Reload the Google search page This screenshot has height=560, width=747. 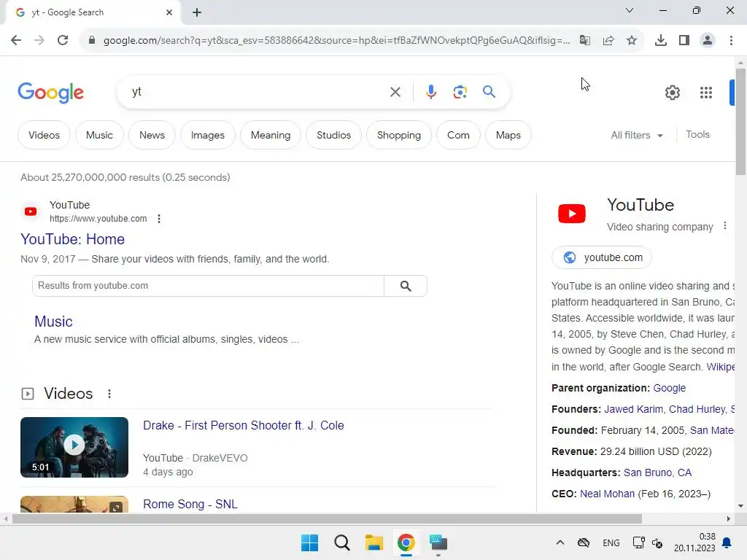(x=63, y=40)
